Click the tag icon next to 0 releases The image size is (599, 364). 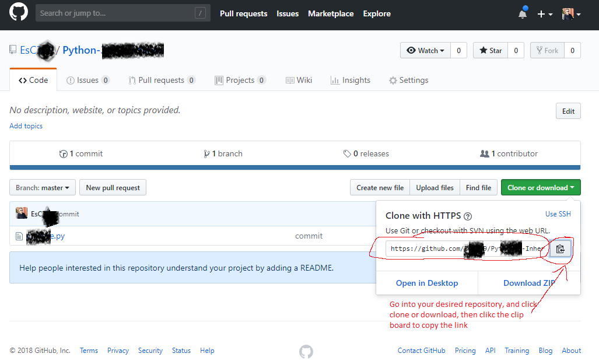pos(348,153)
